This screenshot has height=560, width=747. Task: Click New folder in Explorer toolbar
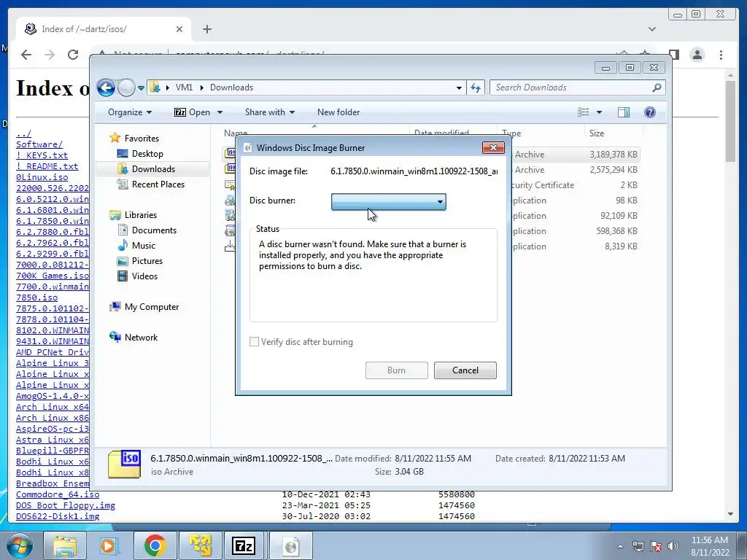(338, 112)
